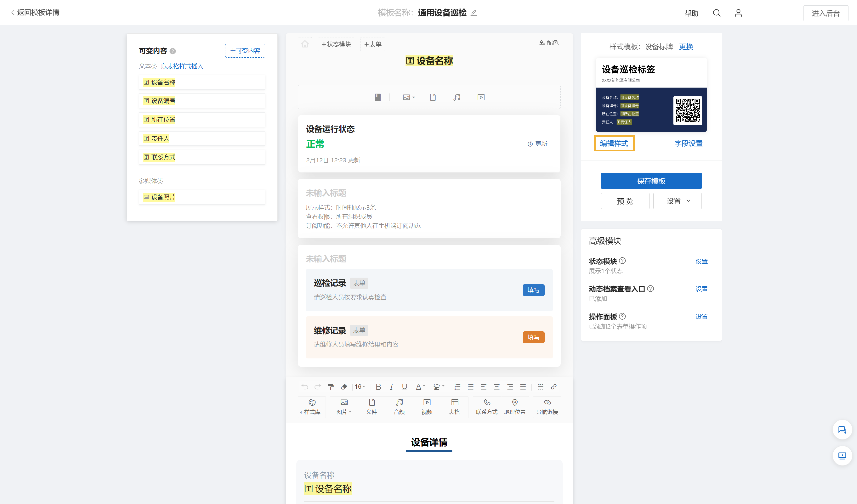Click the 帮助 menu item
Screen dimensions: 857x504
coord(691,13)
